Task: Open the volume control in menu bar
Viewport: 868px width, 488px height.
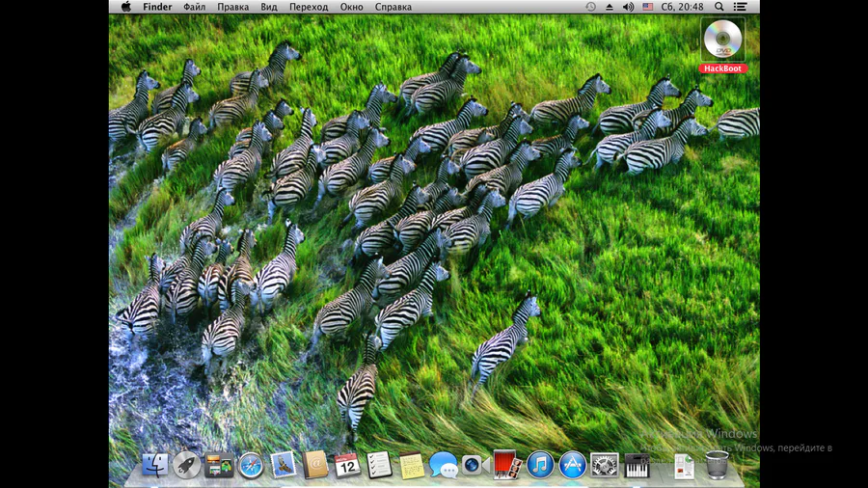Action: click(628, 7)
